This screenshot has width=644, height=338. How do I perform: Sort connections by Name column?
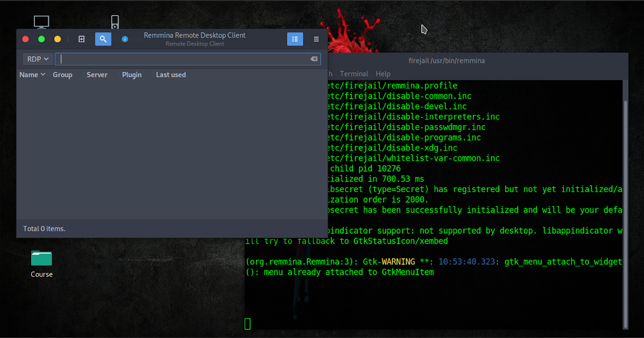(x=32, y=75)
